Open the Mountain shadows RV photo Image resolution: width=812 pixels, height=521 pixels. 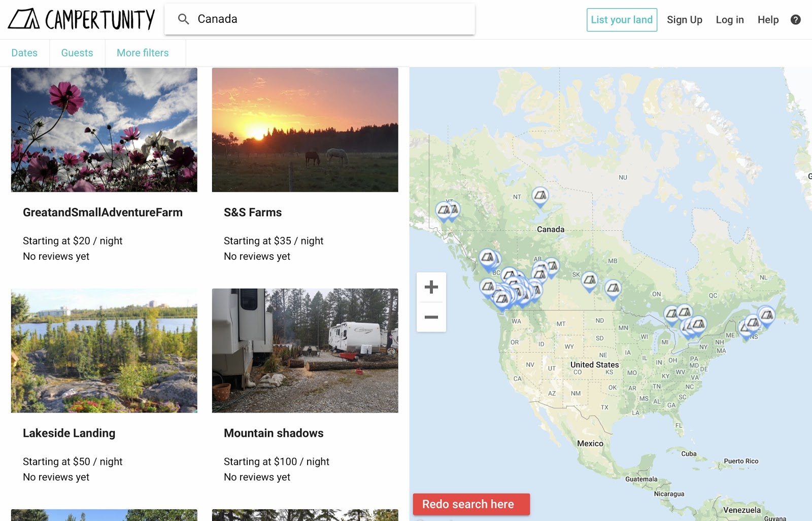(x=305, y=351)
